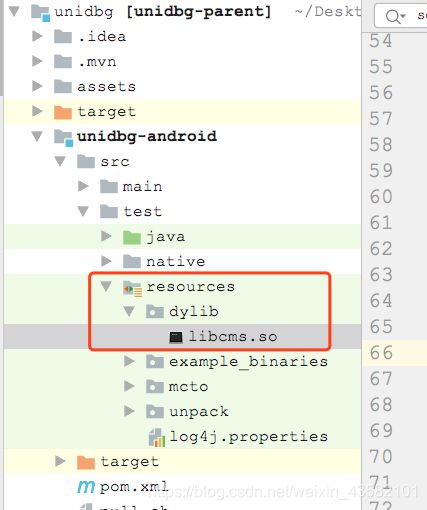427x510 pixels.
Task: Expand the mcto folder arrow
Action: pos(129,386)
